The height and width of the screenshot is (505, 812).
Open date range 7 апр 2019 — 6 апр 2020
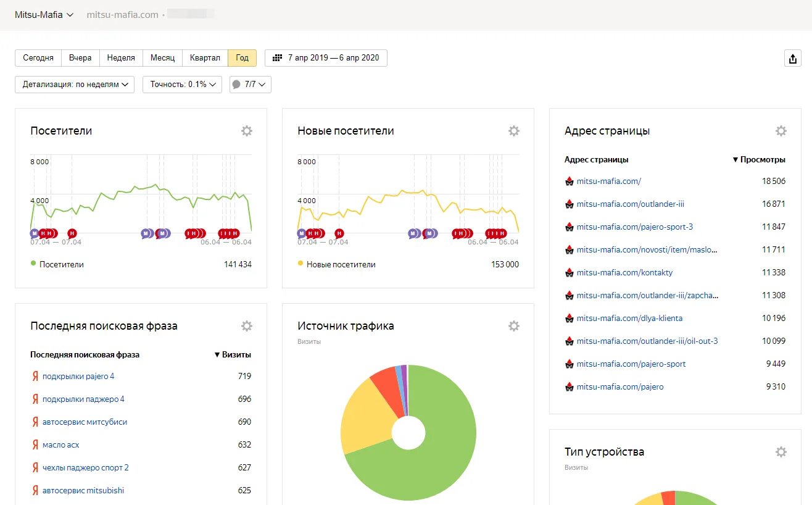click(x=326, y=58)
